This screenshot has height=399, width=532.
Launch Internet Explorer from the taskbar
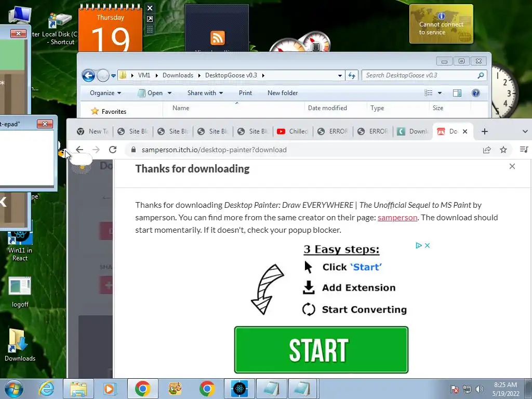46,389
